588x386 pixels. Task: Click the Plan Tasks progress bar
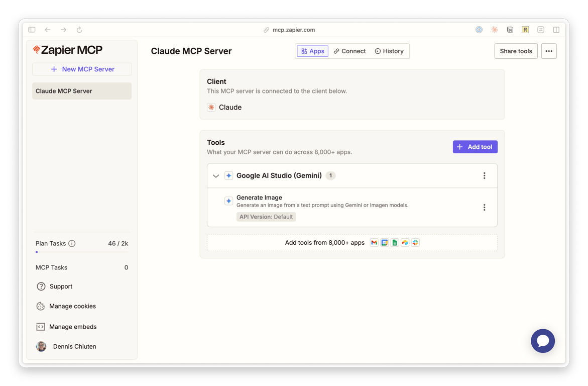[x=82, y=252]
